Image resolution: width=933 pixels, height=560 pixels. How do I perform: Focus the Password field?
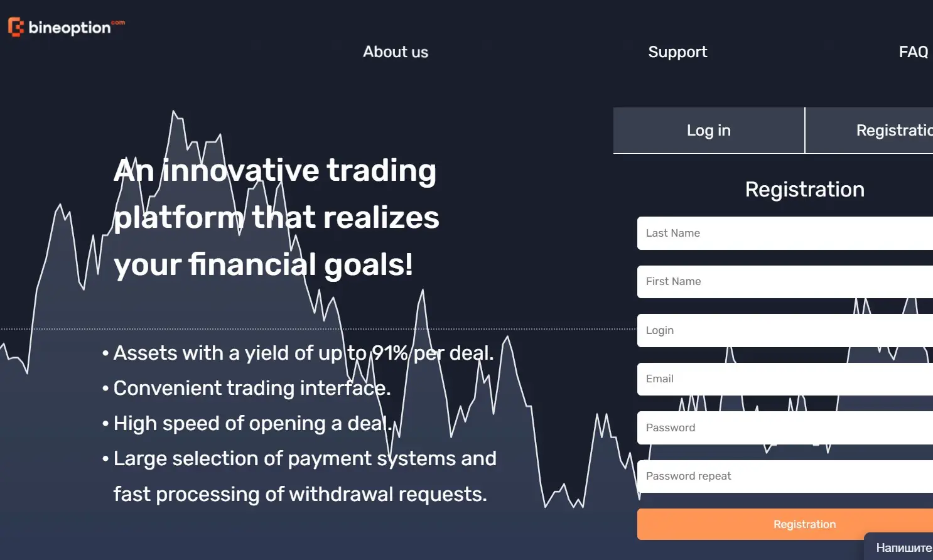click(x=785, y=428)
